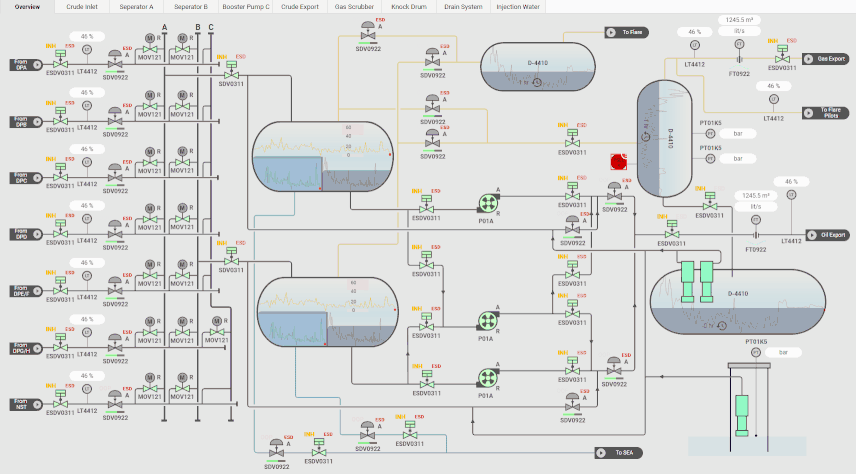
Task: Go to the Injection Water tab
Action: click(518, 6)
